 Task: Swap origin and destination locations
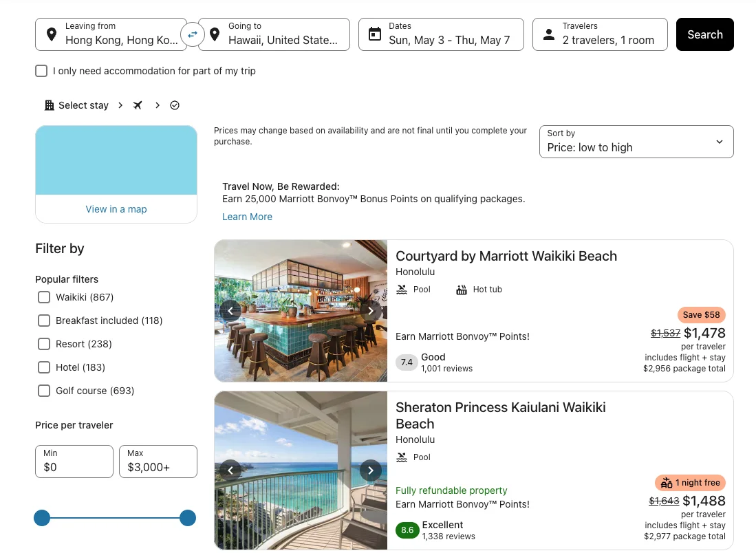(x=193, y=34)
